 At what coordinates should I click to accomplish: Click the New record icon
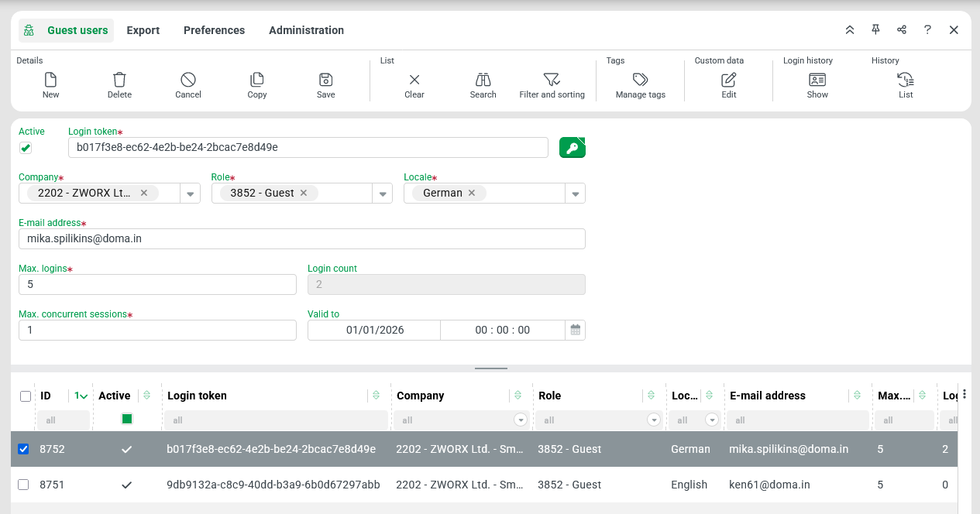pos(50,80)
